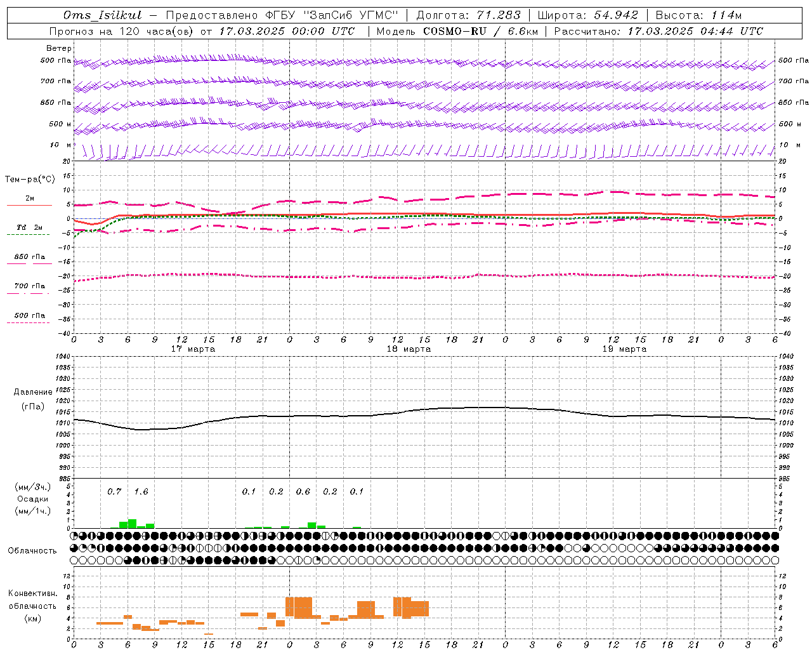Select the forecast start '17.03.2025 00:00 UTC'
The image size is (812, 650).
287,31
